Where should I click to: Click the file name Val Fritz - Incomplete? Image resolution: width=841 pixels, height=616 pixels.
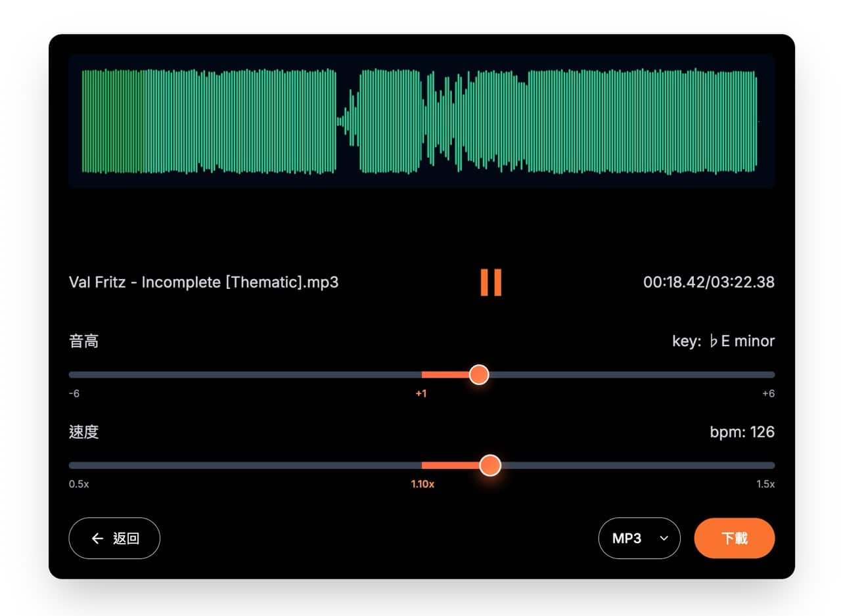tap(204, 282)
